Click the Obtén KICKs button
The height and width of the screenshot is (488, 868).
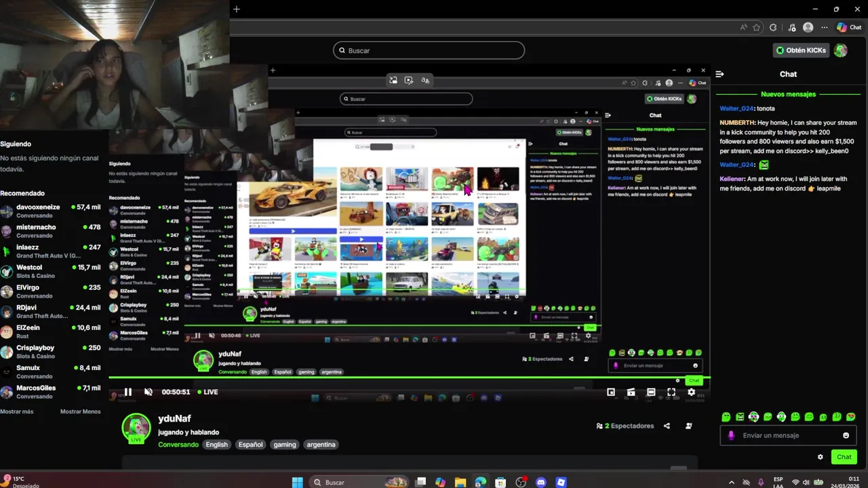click(802, 50)
